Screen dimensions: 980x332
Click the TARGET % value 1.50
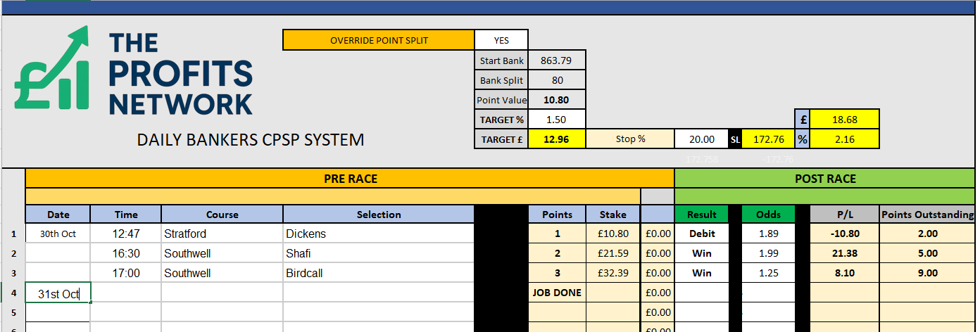(556, 120)
